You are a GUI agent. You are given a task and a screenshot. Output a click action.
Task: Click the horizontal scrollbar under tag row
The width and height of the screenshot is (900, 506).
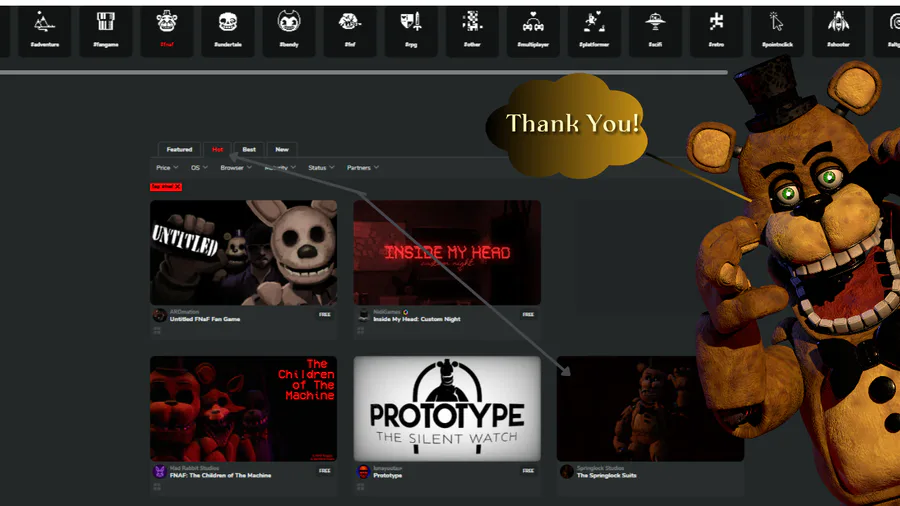(364, 73)
